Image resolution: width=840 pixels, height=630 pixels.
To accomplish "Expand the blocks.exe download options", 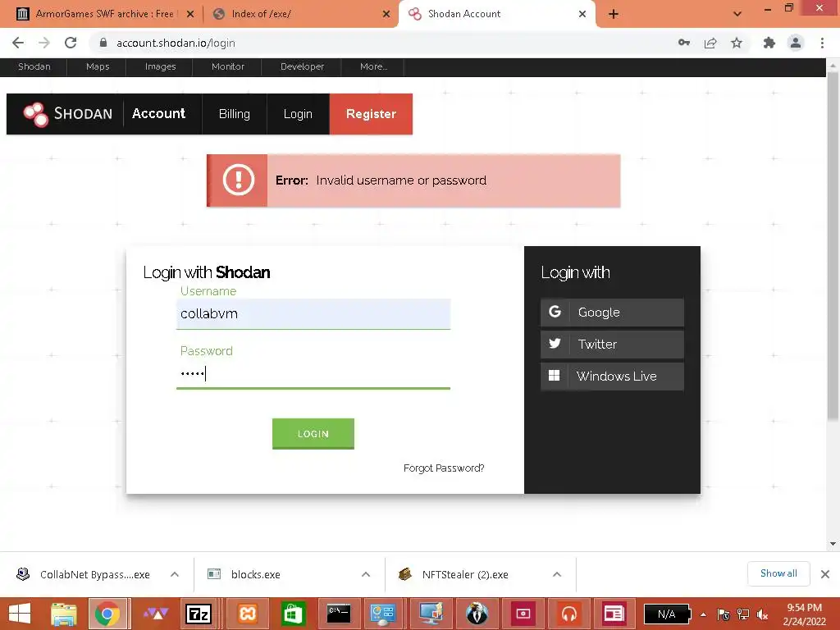I will point(366,574).
